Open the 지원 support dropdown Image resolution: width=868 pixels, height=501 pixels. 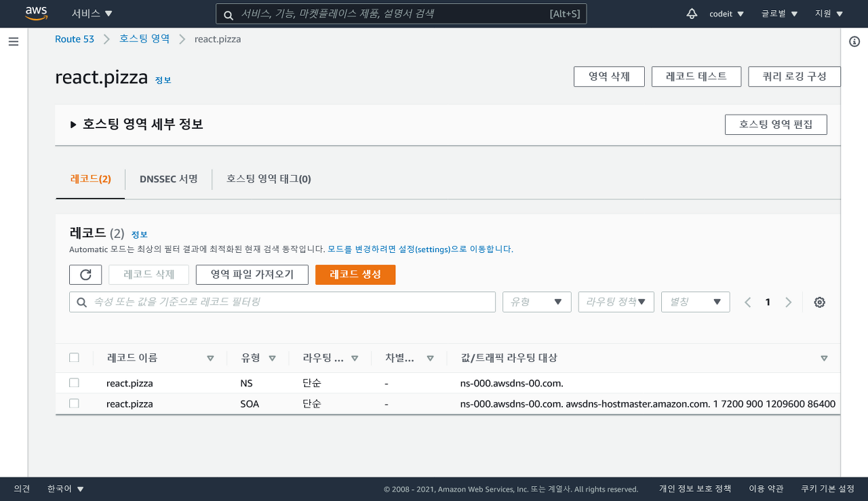[x=829, y=14]
